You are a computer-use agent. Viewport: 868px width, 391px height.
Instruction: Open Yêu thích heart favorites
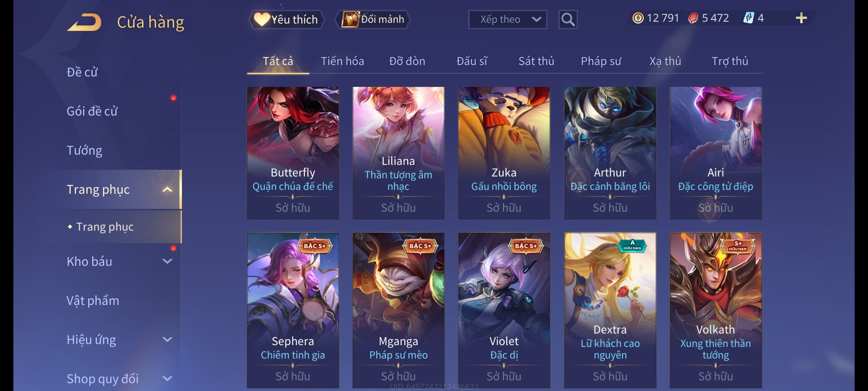point(286,20)
